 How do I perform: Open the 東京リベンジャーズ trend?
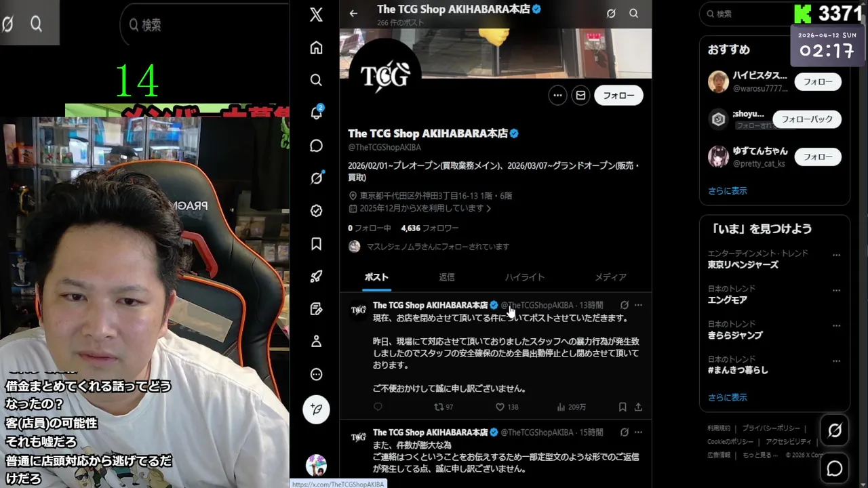coord(743,265)
